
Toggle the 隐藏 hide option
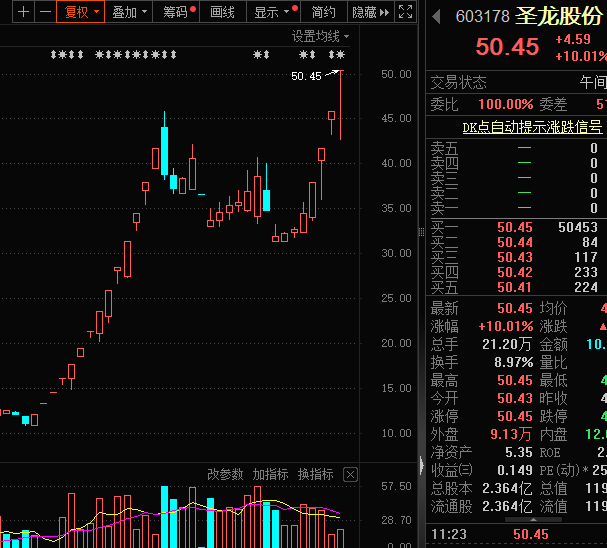pyautogui.click(x=364, y=12)
